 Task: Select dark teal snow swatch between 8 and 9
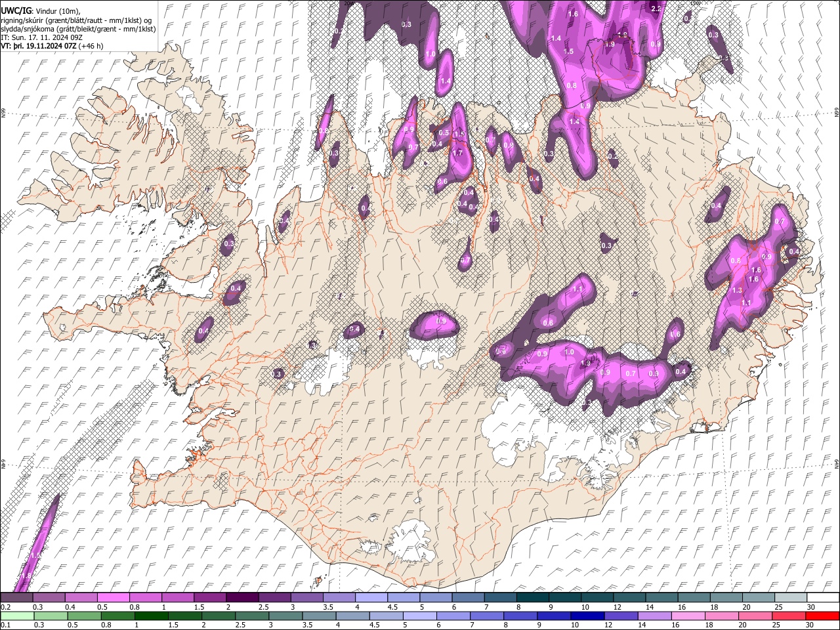(x=533, y=597)
